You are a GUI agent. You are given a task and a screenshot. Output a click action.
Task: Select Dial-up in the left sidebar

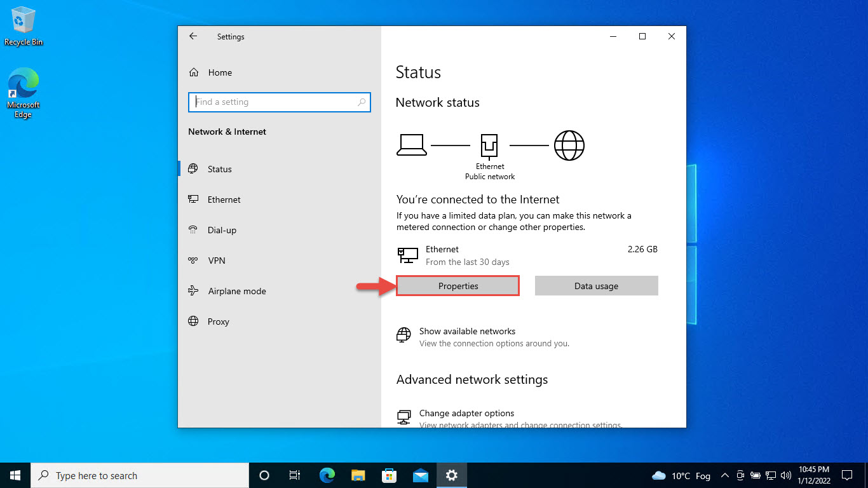pyautogui.click(x=220, y=229)
